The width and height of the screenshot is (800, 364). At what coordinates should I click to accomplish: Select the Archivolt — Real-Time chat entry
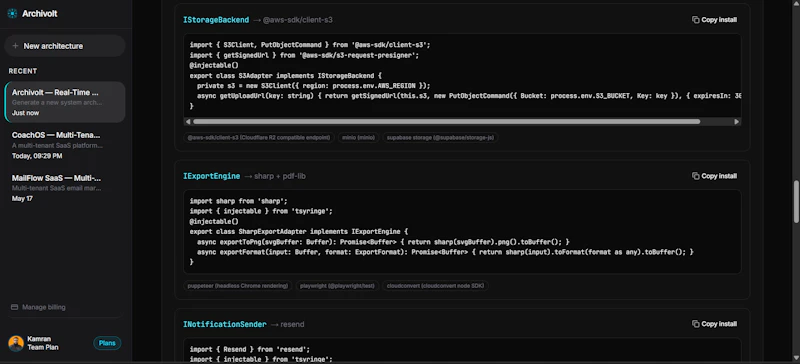pos(65,102)
